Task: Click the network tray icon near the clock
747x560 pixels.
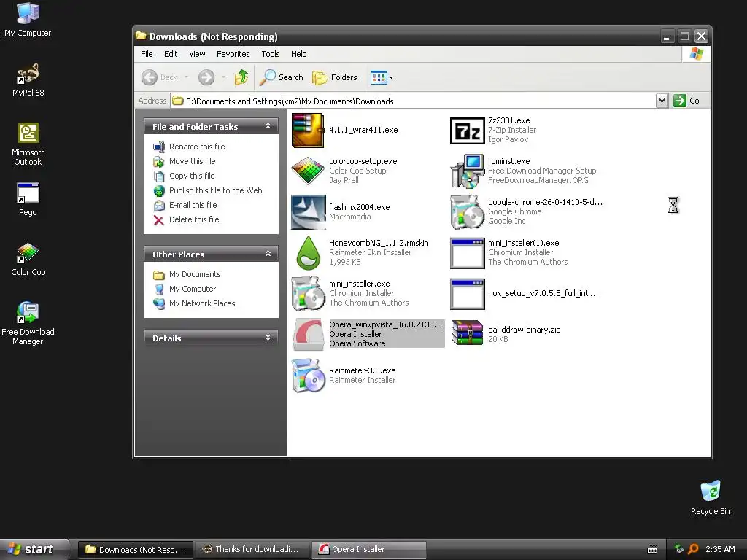Action: point(679,549)
